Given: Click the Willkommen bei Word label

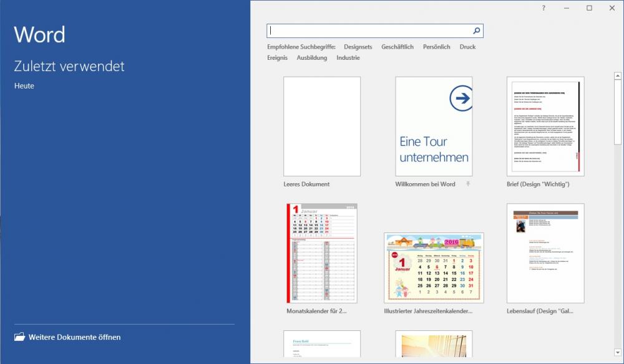Looking at the screenshot, I should (425, 184).
